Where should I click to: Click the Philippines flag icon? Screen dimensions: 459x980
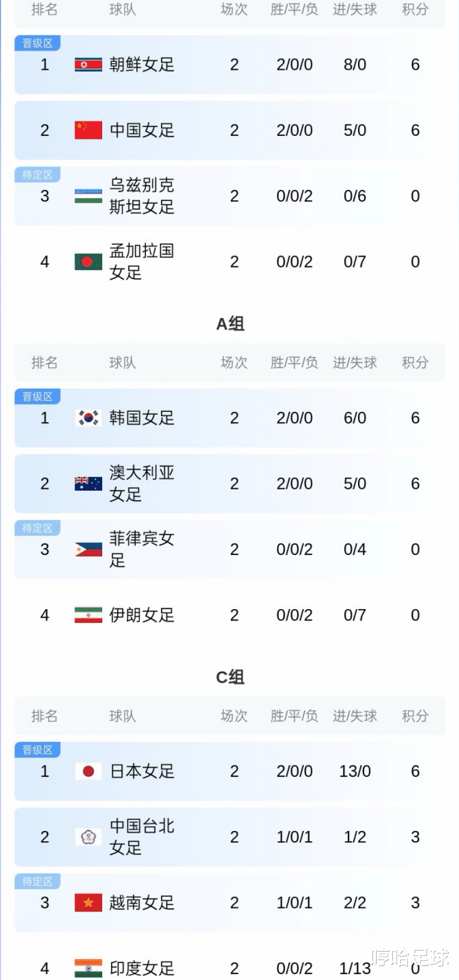click(88, 550)
